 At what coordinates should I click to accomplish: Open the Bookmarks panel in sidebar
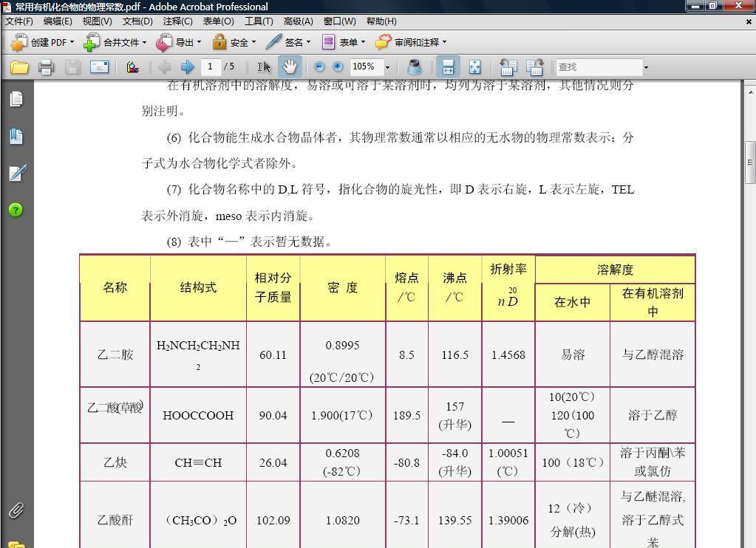[16, 136]
